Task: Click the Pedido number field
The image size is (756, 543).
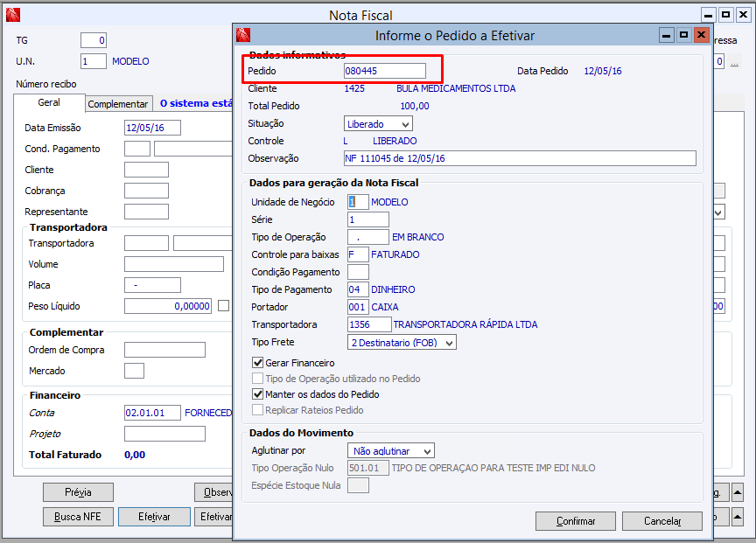Action: point(385,71)
